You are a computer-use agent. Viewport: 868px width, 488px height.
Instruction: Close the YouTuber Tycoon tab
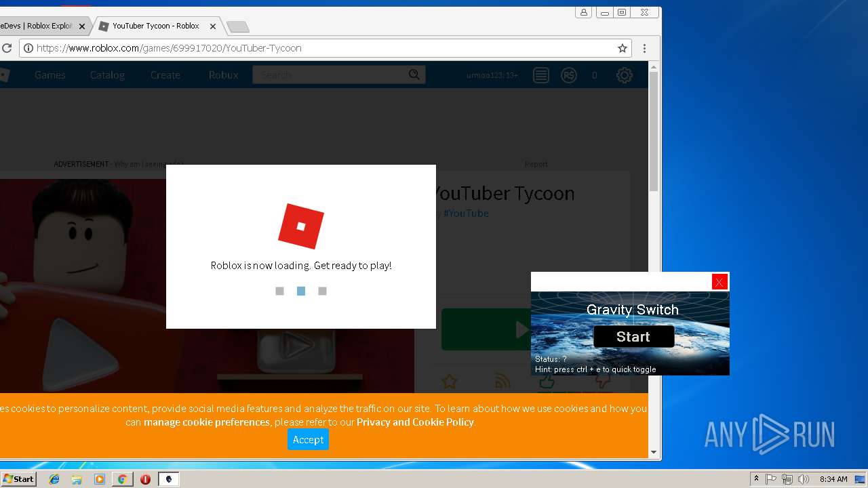click(x=212, y=26)
